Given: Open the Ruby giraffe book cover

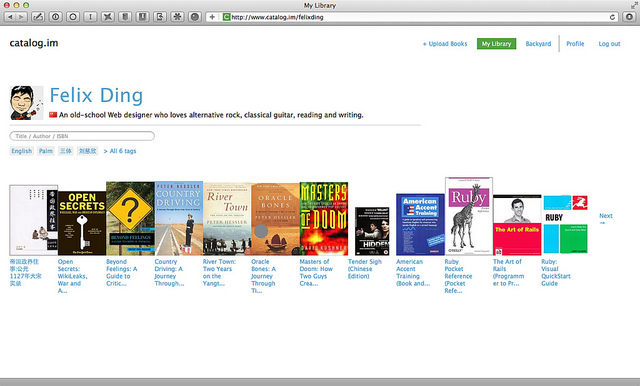Looking at the screenshot, I should [x=469, y=216].
